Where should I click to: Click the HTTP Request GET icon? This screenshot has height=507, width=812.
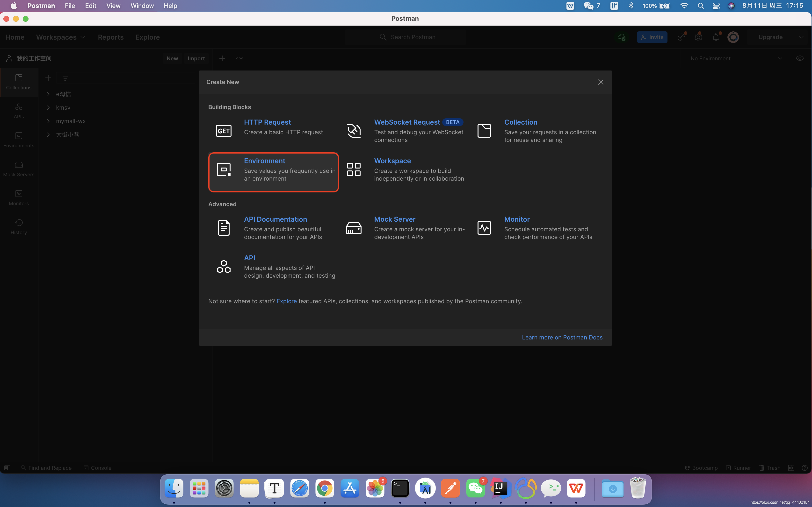click(224, 131)
